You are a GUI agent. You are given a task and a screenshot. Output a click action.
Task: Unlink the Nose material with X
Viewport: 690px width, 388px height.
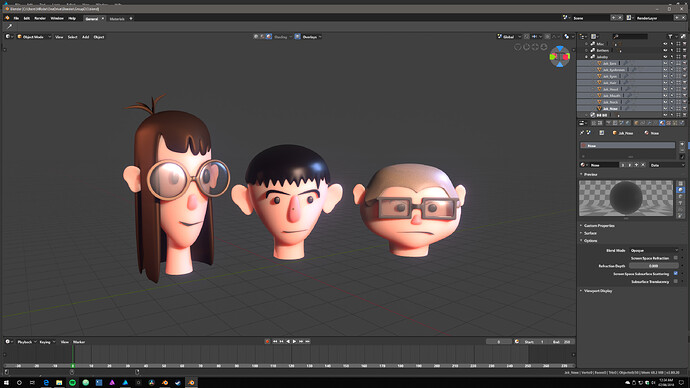coord(643,165)
